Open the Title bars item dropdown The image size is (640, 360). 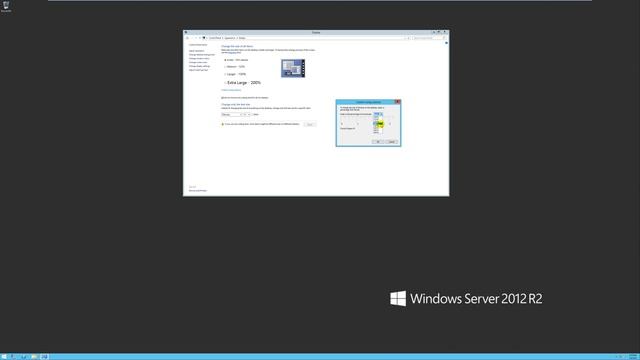(231, 115)
